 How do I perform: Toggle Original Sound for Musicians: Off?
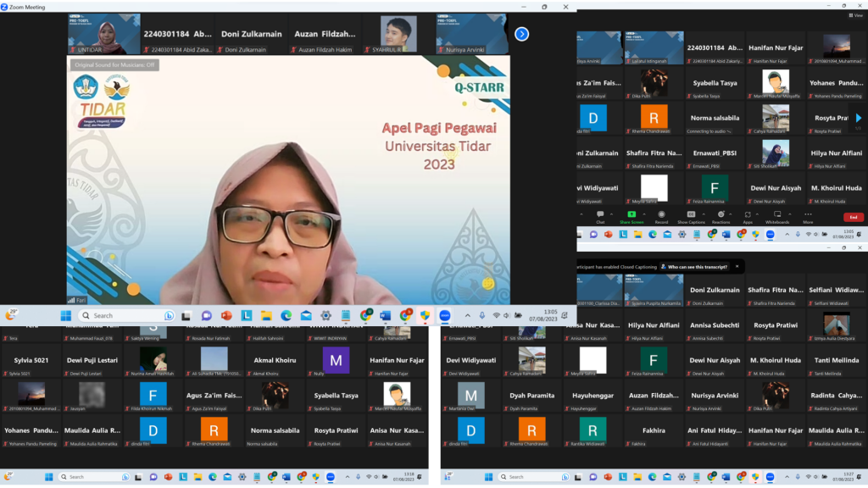114,64
